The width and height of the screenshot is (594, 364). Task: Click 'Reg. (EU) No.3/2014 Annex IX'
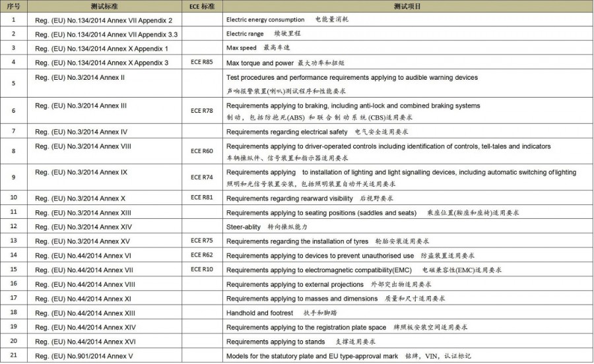pos(81,173)
